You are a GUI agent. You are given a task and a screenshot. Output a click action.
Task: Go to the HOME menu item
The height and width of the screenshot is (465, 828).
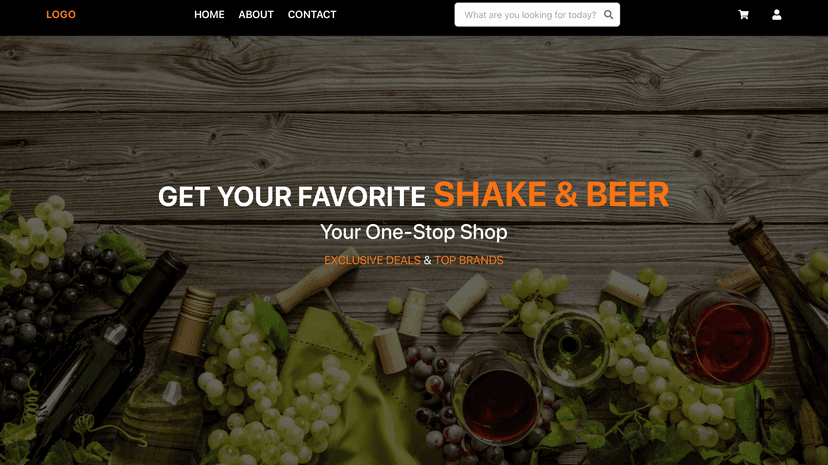click(x=209, y=15)
